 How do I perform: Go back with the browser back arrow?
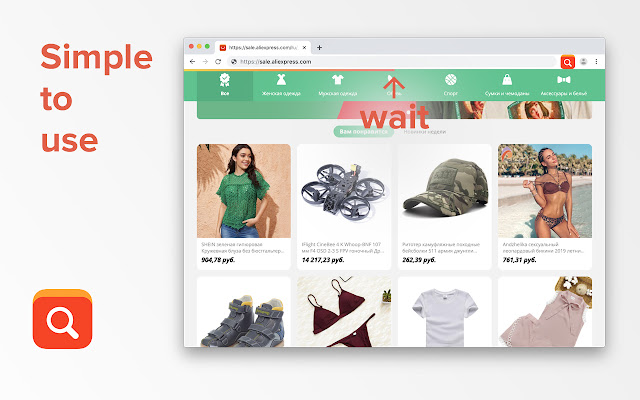(x=193, y=62)
